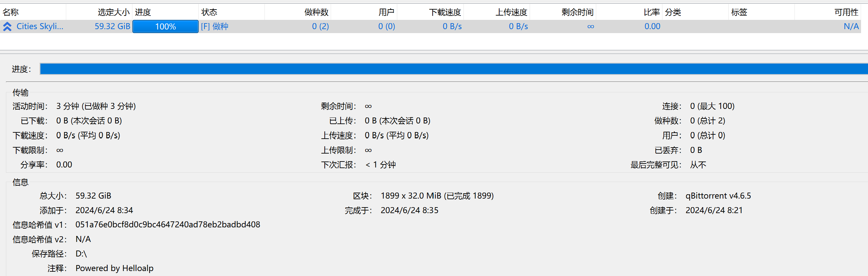Click the comment text Powered by Helloalp

point(115,268)
